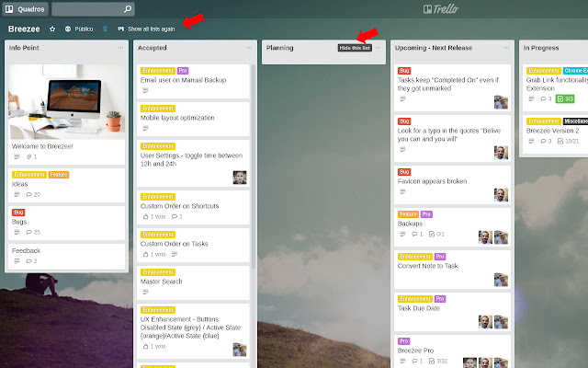Screen dimensions: 588x368
Task: Open the Público visibility setting
Action: tap(79, 29)
